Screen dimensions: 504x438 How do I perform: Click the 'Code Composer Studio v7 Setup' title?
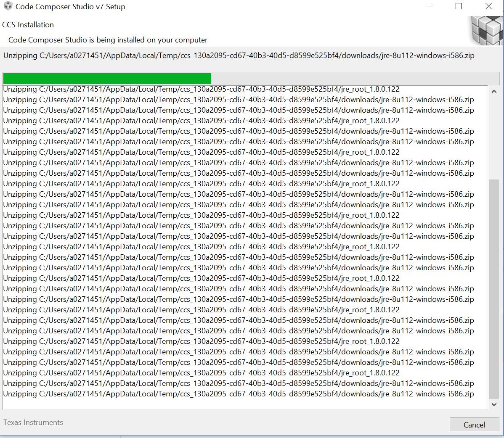pyautogui.click(x=70, y=6)
